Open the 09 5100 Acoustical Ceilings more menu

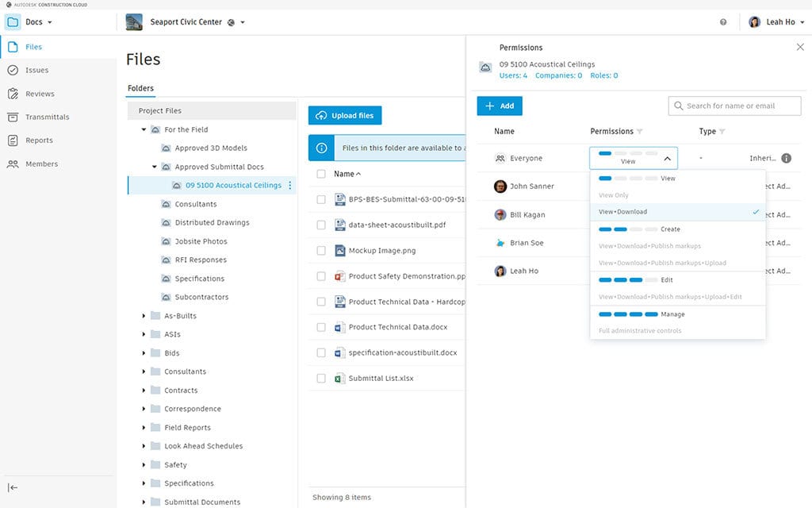pyautogui.click(x=290, y=185)
